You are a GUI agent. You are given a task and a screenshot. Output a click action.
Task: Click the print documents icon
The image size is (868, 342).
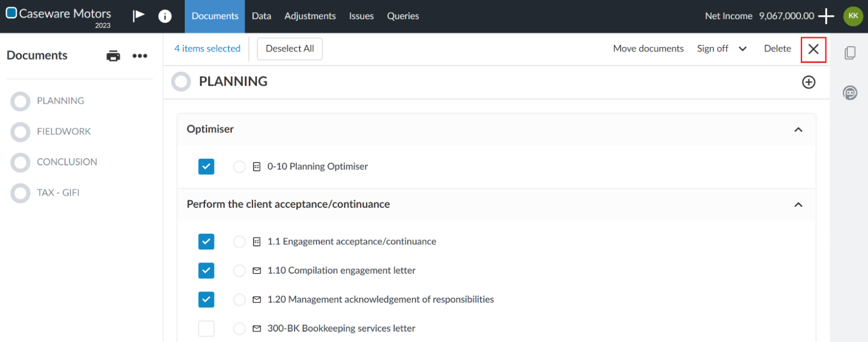(x=114, y=56)
